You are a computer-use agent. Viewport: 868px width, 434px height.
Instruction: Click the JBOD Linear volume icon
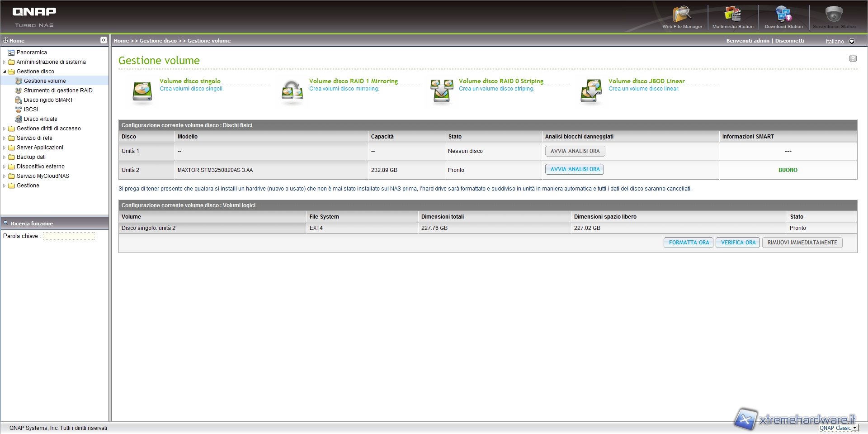point(591,91)
